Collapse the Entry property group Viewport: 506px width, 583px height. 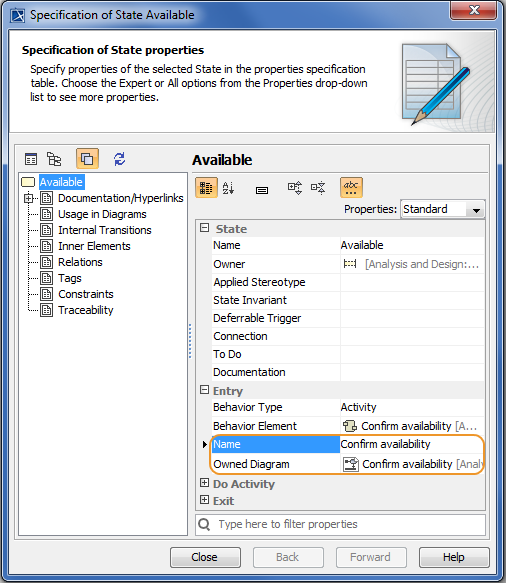click(204, 390)
